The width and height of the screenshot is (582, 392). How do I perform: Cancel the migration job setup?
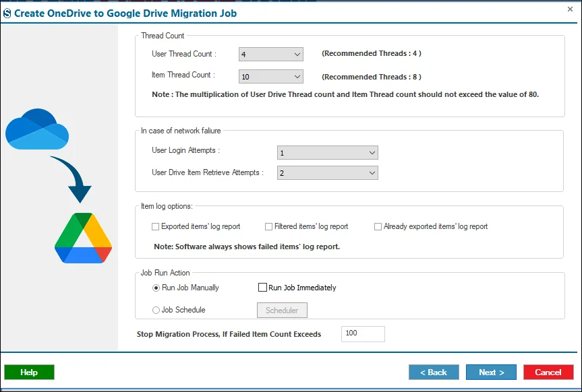click(548, 372)
